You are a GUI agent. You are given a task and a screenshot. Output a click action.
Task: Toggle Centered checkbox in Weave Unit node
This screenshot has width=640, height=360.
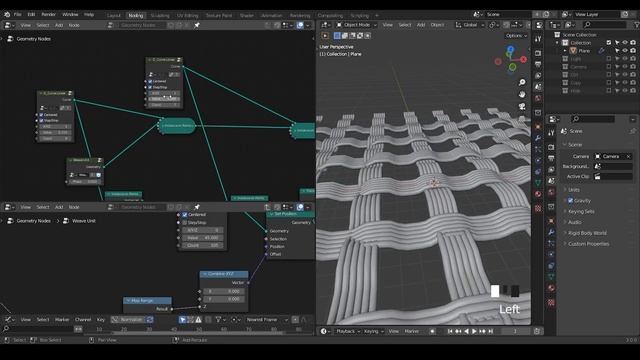[x=184, y=215]
